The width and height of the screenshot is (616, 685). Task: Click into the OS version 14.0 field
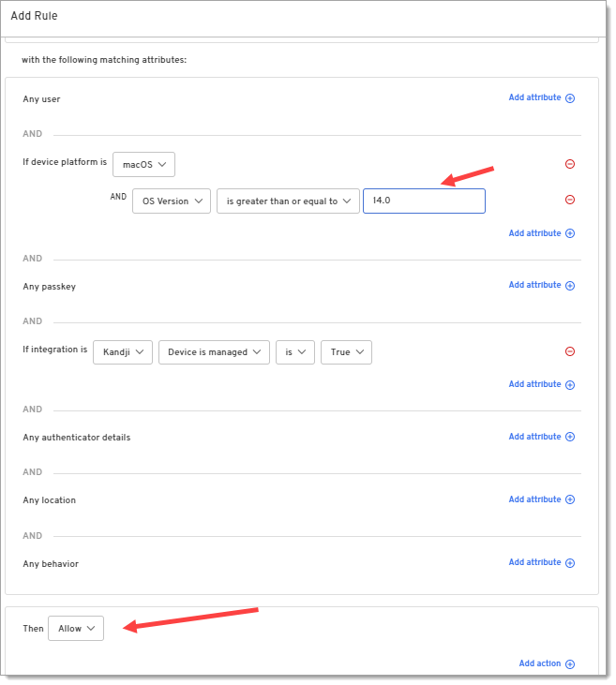424,201
